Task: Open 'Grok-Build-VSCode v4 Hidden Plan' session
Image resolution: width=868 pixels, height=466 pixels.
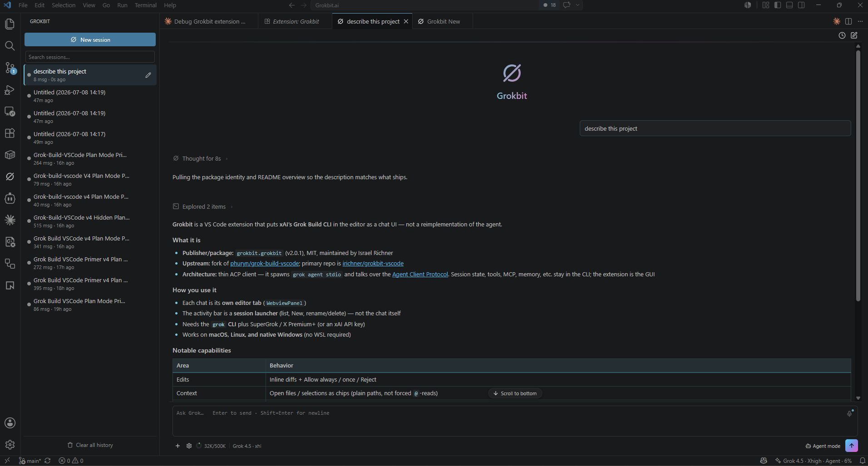Action: 90,221
